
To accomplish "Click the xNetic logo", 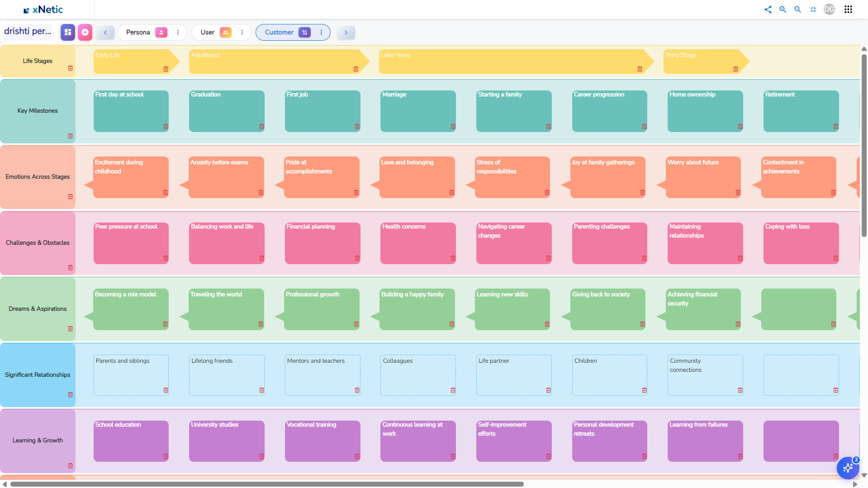I will [43, 9].
